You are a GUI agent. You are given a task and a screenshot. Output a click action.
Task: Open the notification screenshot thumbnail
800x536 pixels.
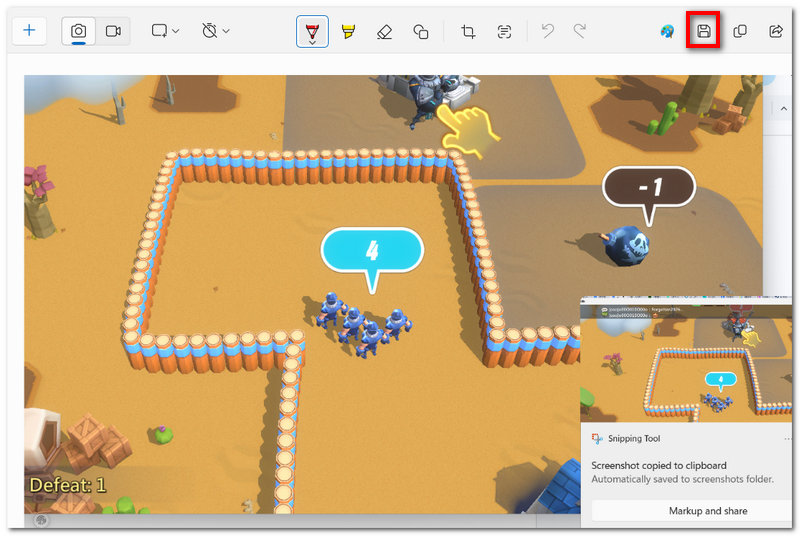point(686,359)
